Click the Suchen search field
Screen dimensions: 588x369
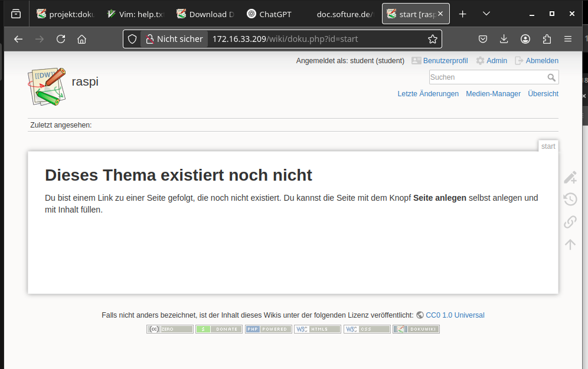(486, 77)
